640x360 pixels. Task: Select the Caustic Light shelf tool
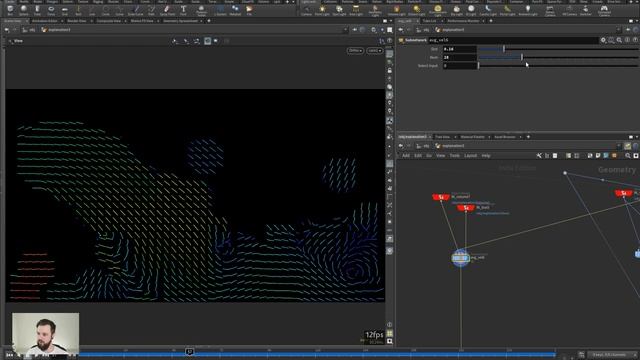[x=488, y=10]
